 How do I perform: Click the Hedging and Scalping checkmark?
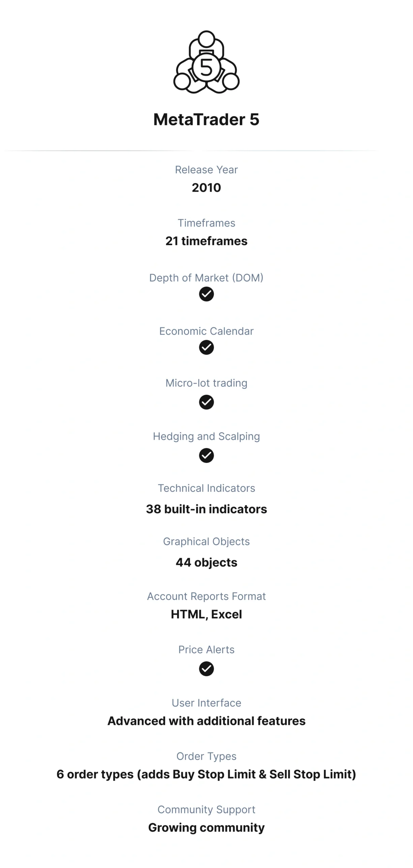(x=206, y=455)
